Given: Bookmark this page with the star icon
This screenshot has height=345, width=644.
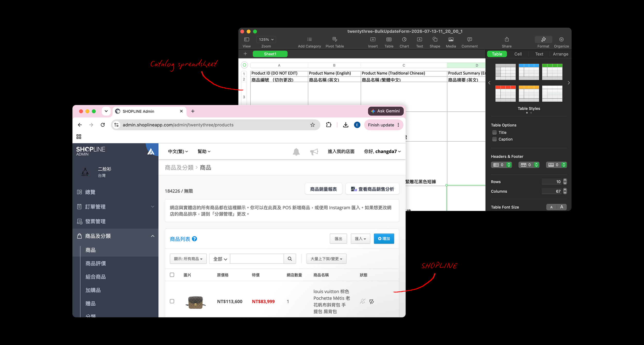Looking at the screenshot, I should click(312, 125).
